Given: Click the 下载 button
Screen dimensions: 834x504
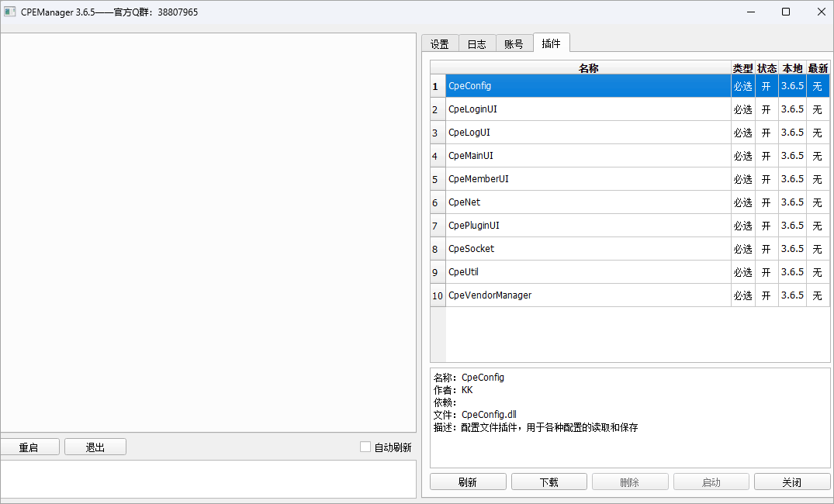Looking at the screenshot, I should [x=549, y=482].
